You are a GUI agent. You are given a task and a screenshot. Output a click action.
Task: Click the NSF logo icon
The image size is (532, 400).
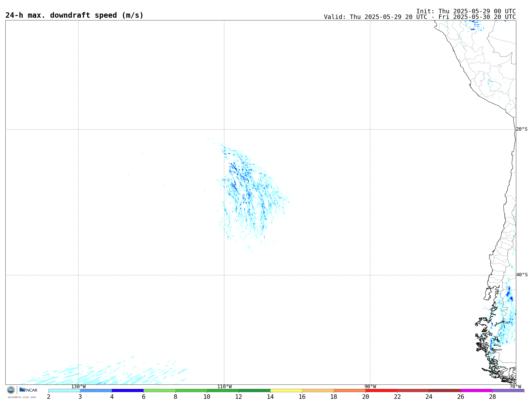click(11, 390)
